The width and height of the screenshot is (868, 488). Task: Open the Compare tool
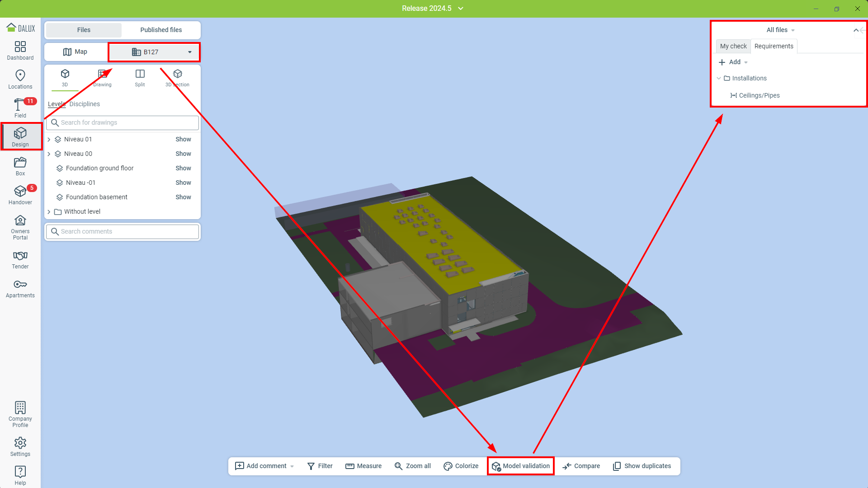(581, 466)
